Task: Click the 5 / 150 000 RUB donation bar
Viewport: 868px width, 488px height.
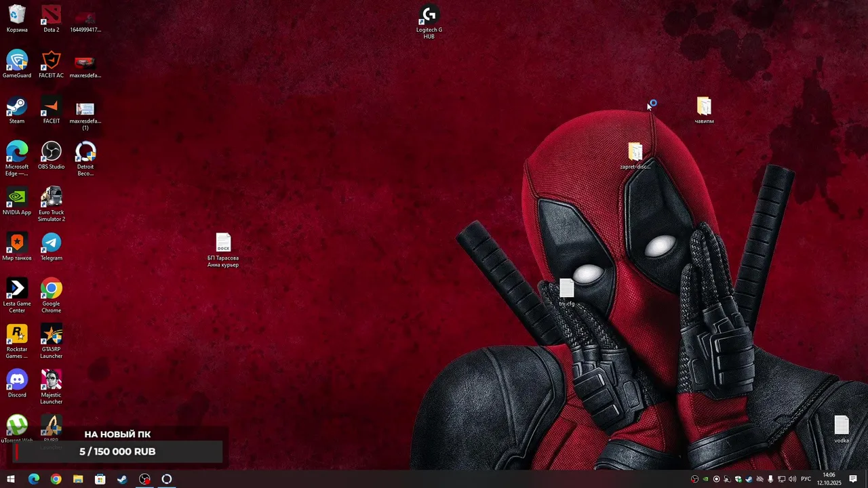Action: [x=117, y=451]
